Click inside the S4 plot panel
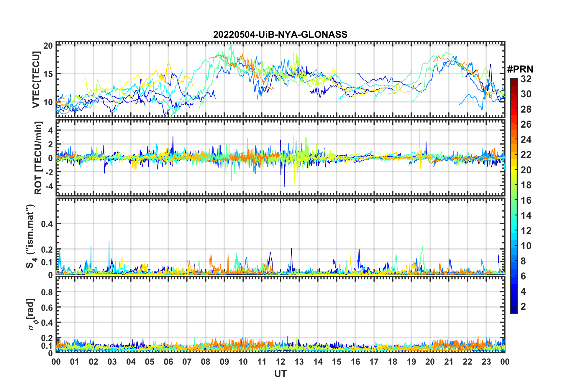561x392 pixels. (x=280, y=236)
